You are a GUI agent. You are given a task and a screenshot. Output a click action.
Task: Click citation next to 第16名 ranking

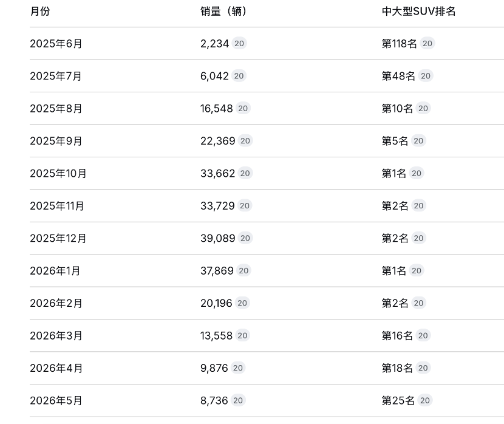click(x=423, y=335)
